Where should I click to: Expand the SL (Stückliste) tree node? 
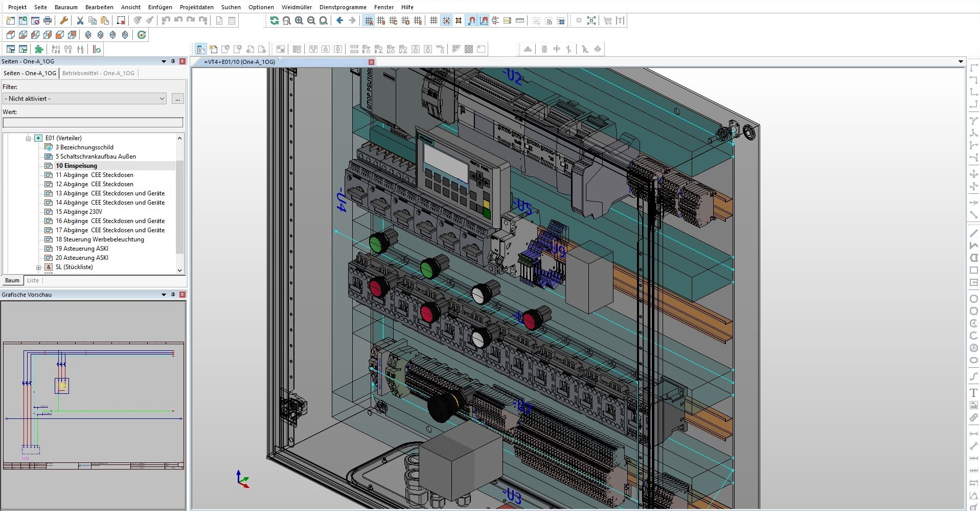point(38,268)
